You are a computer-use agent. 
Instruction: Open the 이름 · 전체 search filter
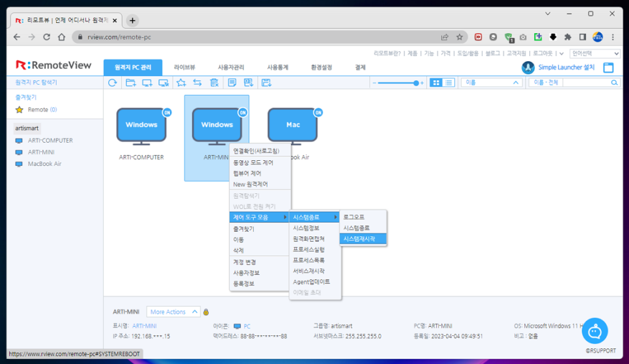click(546, 83)
